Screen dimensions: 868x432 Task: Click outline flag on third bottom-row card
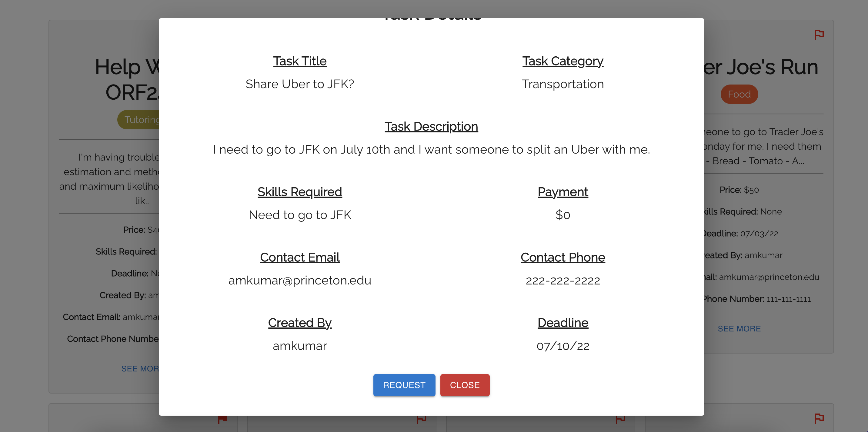[x=620, y=419]
